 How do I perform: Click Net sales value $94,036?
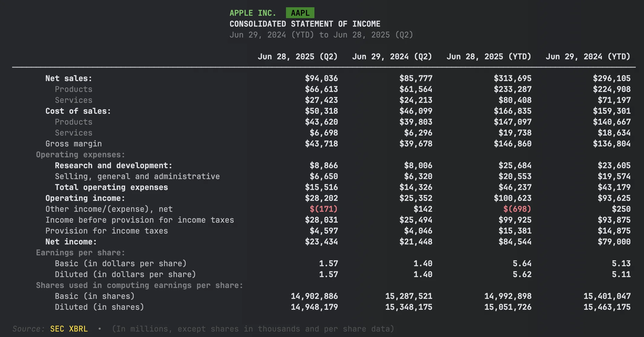(x=321, y=78)
